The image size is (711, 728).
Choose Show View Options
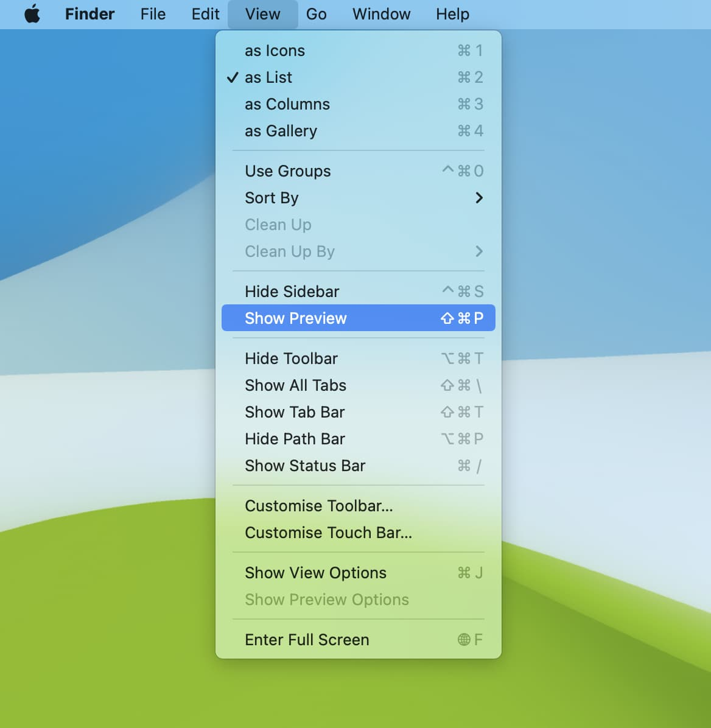[x=359, y=573]
